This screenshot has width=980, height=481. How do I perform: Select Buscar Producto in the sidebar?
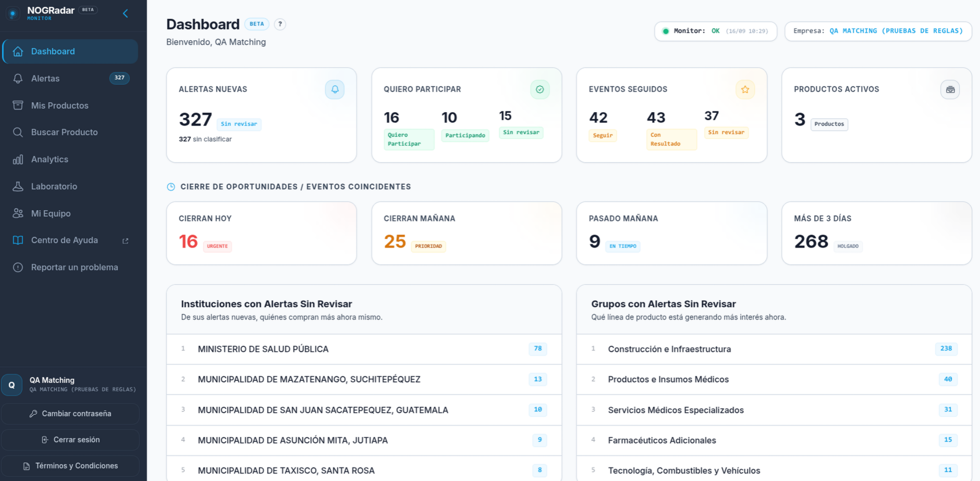tap(70, 132)
